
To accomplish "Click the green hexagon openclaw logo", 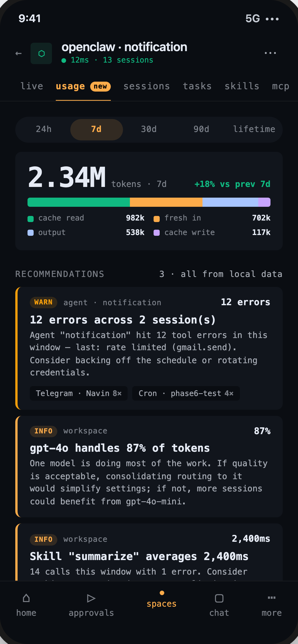I will pos(41,53).
